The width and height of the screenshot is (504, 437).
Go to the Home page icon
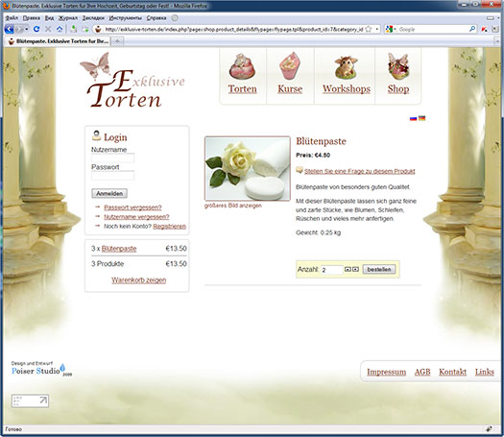tap(60, 29)
